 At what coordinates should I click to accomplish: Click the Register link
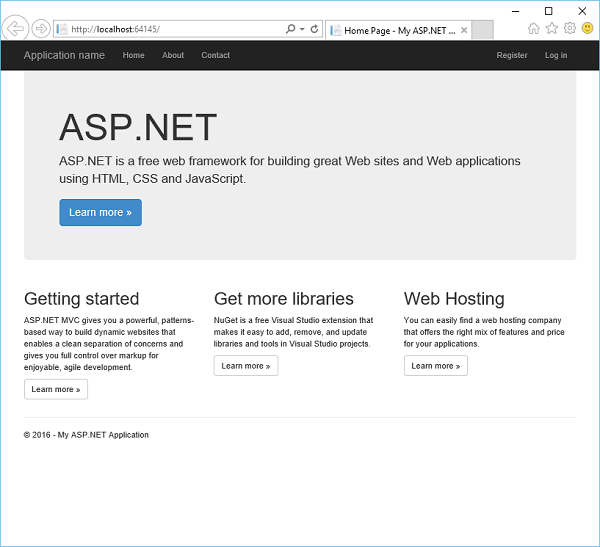(x=512, y=55)
